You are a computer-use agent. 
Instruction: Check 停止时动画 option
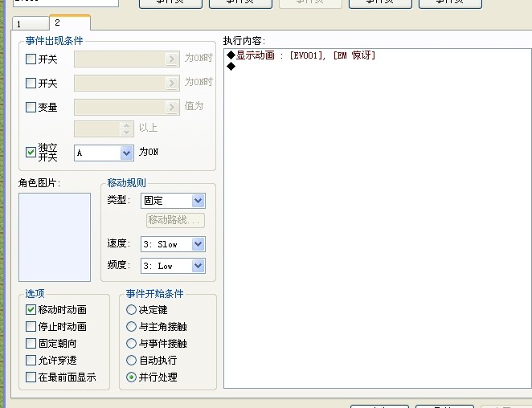point(31,326)
